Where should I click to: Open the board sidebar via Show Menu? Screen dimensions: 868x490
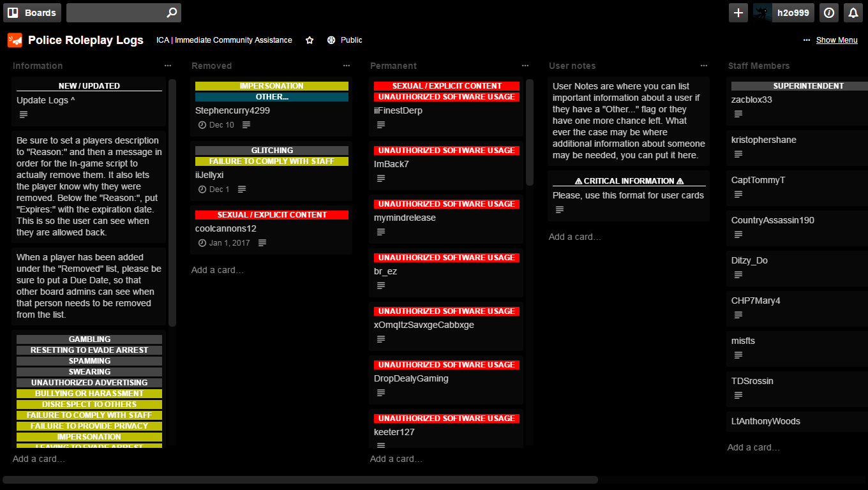837,40
